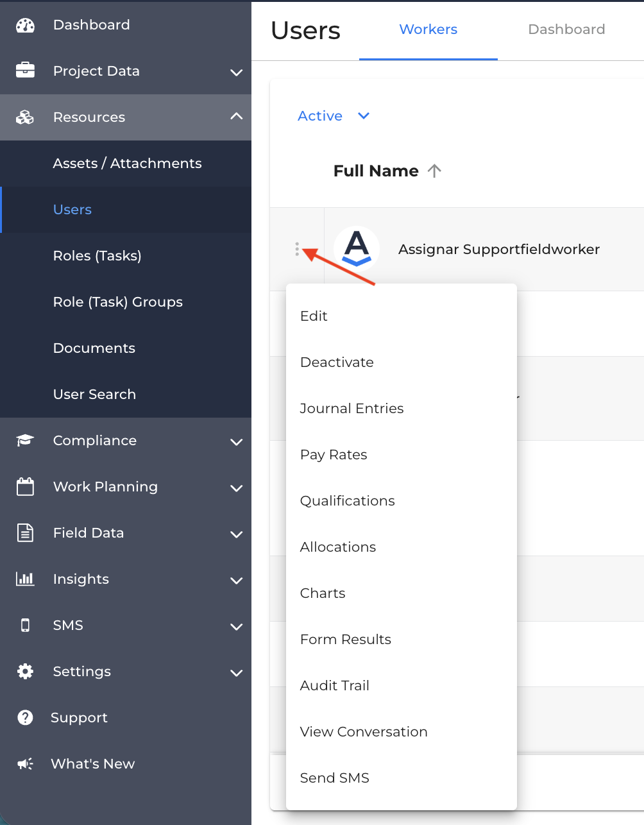Click the Resources cubes icon
The image size is (644, 825).
[25, 117]
